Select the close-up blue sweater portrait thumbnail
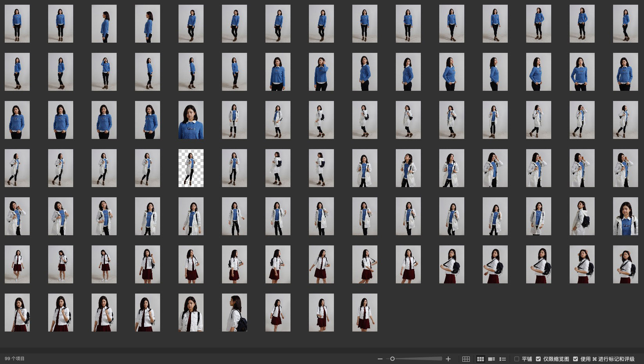644x364 pixels. click(191, 120)
